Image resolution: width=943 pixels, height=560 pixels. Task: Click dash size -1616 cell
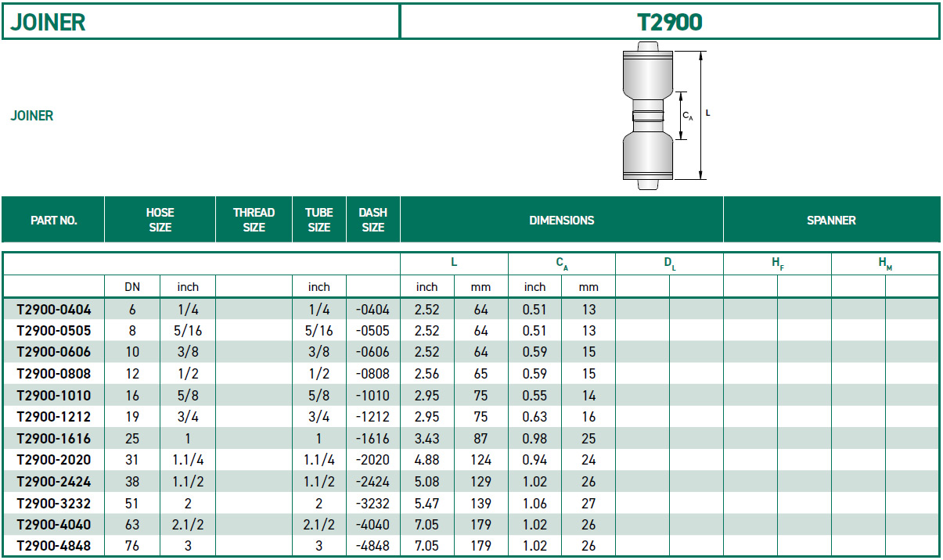(x=373, y=439)
